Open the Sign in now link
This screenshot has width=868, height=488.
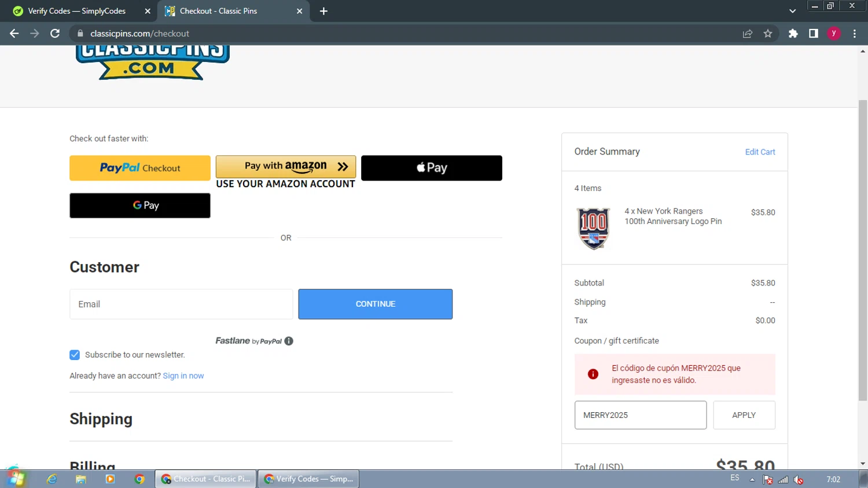[x=183, y=376]
